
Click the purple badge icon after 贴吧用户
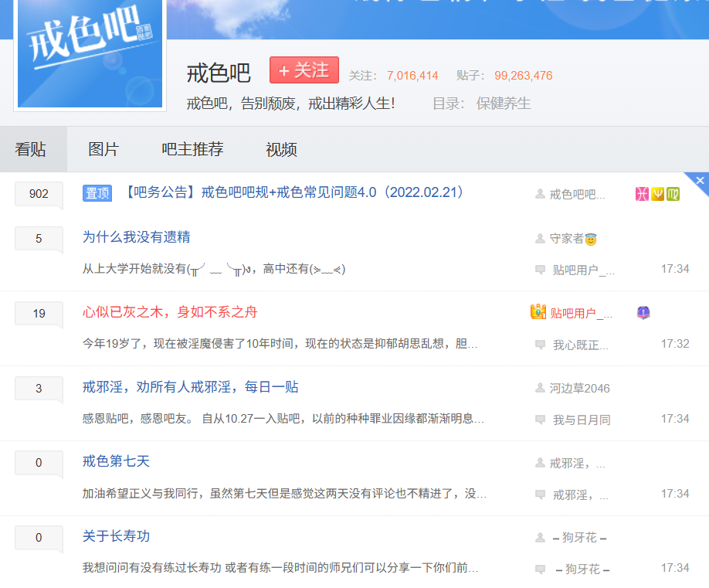pyautogui.click(x=643, y=312)
